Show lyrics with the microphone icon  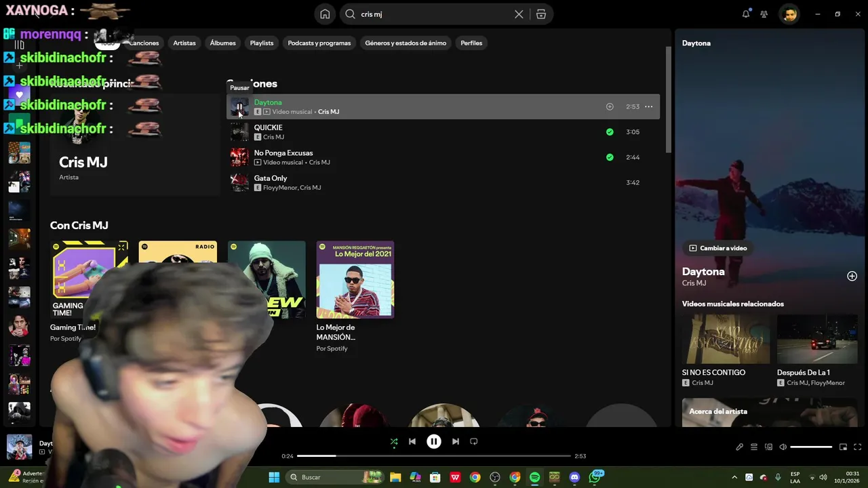[x=740, y=447]
